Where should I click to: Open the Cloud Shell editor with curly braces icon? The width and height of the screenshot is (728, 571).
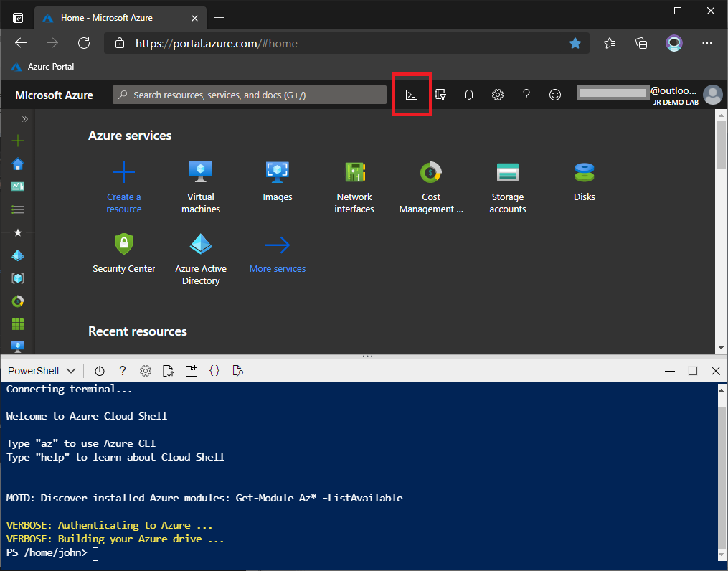[x=214, y=371]
